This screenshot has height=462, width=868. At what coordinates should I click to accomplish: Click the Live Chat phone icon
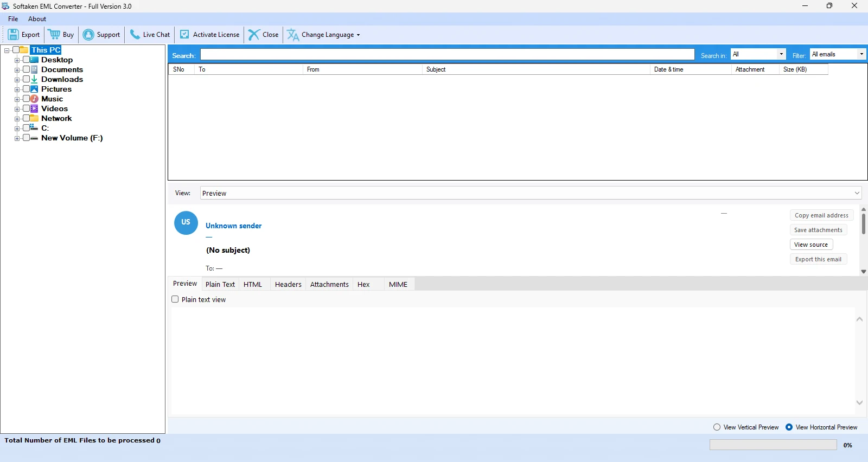click(135, 35)
